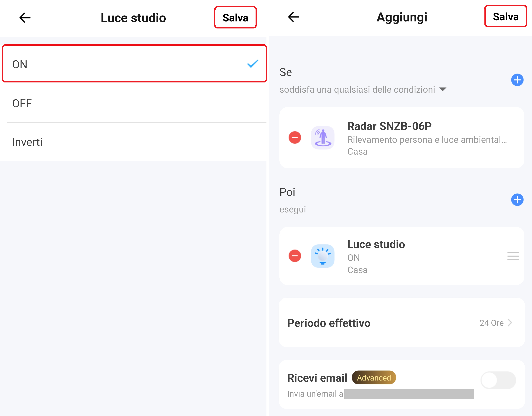Click the Advanced badge beside Ricevi email
This screenshot has height=416, width=532.
(x=374, y=378)
